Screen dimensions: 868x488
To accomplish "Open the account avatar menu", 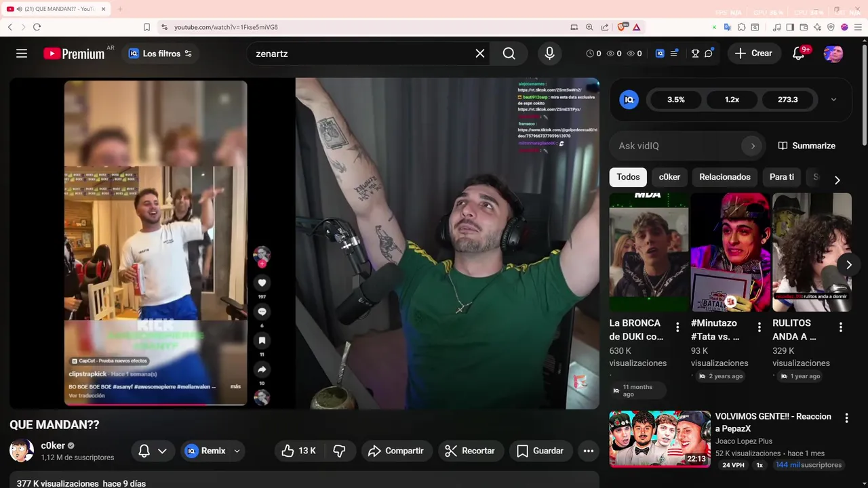I will tap(833, 54).
